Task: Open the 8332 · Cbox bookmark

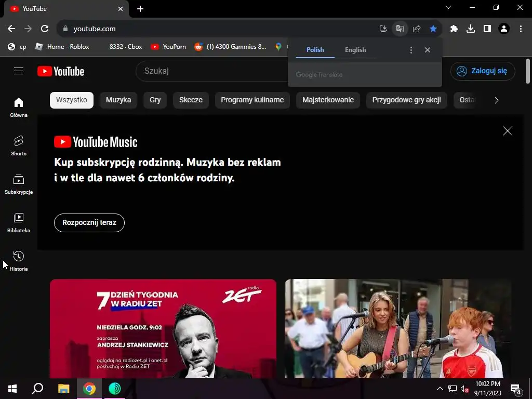Action: [x=126, y=47]
